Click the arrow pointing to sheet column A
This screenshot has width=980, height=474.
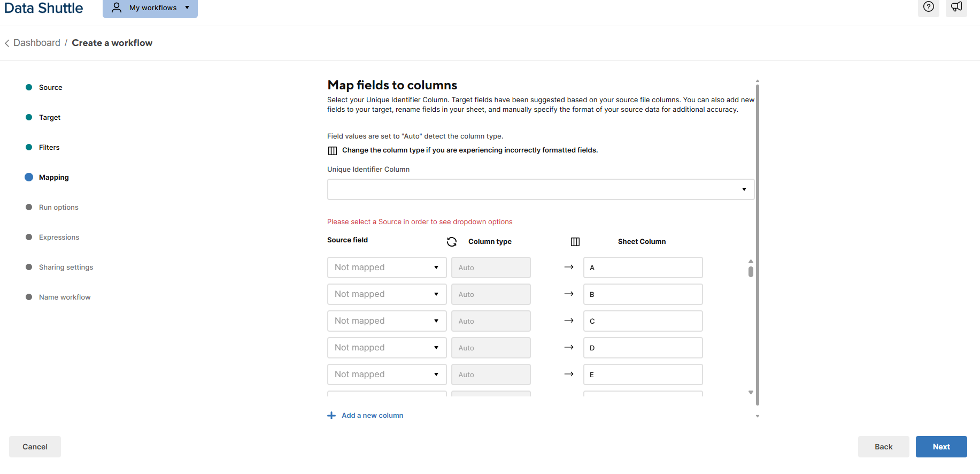pyautogui.click(x=569, y=267)
